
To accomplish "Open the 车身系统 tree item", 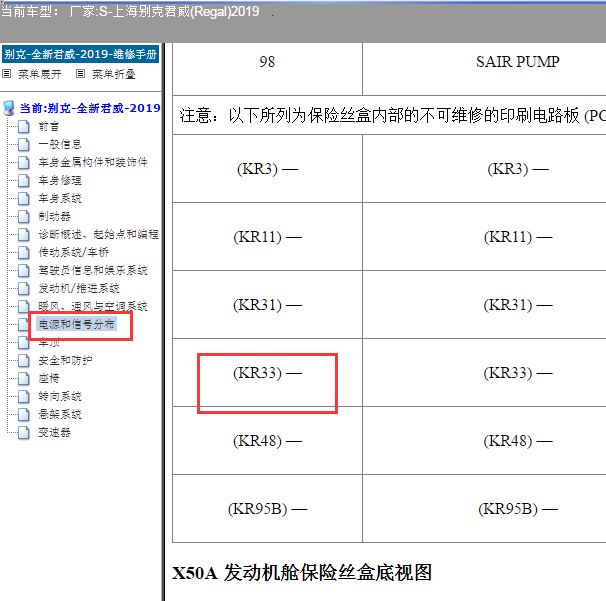I will click(x=60, y=198).
